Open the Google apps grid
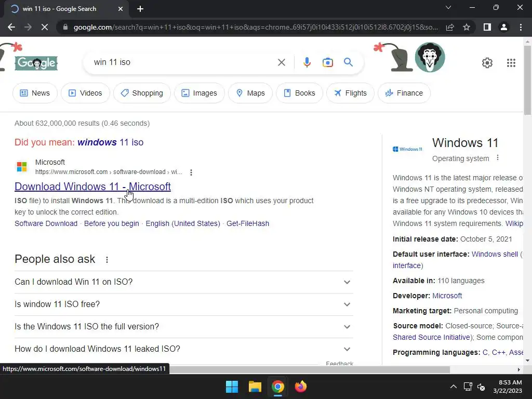The height and width of the screenshot is (399, 532). [x=511, y=63]
